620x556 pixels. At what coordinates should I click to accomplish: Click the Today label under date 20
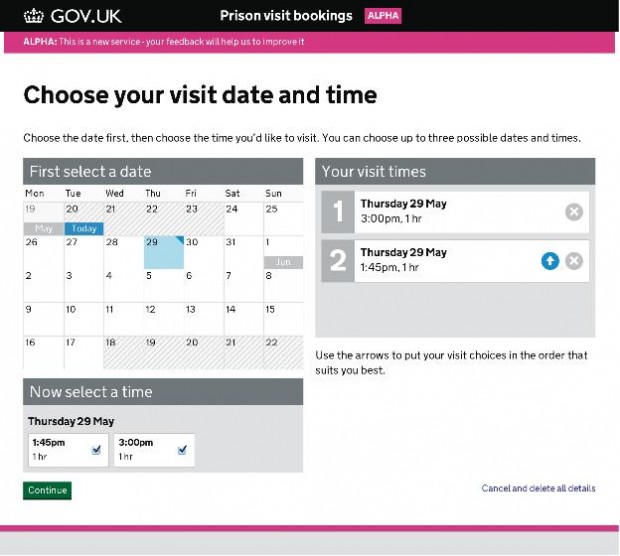pos(84,229)
